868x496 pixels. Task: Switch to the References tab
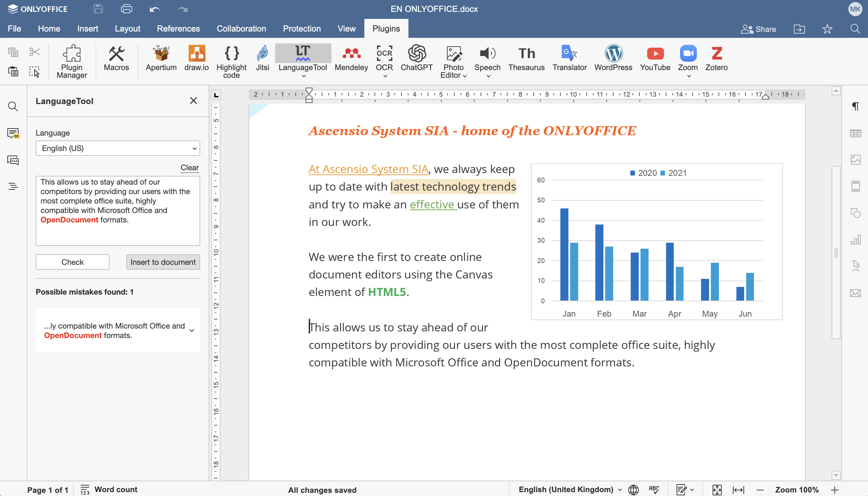178,29
